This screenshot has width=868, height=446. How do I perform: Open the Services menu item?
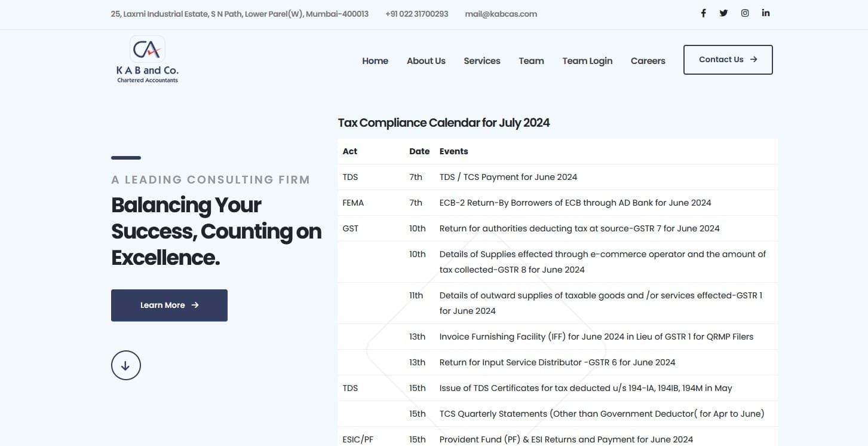click(x=482, y=61)
